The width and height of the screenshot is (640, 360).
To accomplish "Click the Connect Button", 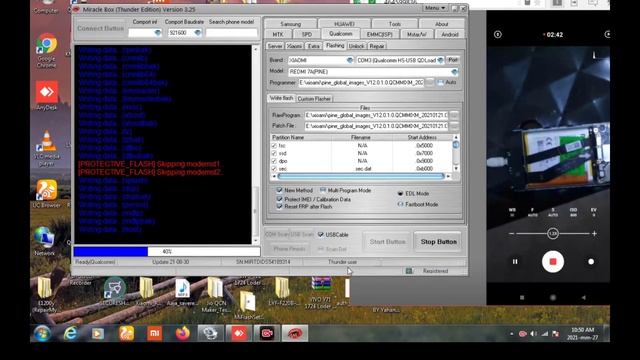I will 100,28.
